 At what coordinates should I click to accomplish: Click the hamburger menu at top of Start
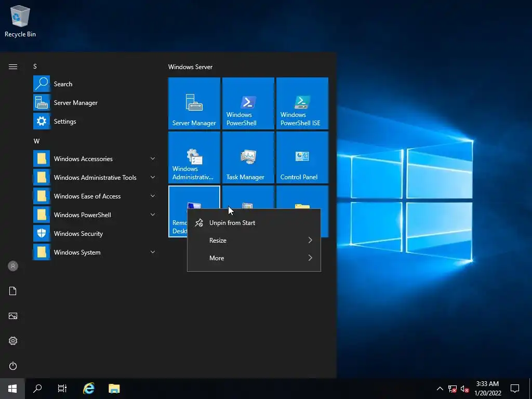click(13, 66)
